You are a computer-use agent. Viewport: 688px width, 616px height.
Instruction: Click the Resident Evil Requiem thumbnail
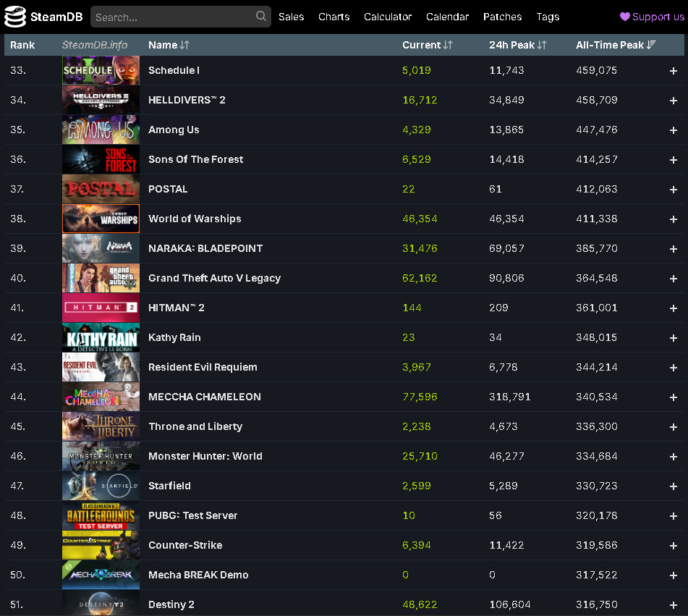(101, 367)
